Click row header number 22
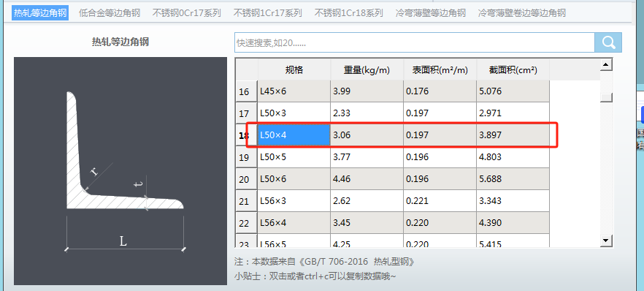 [246, 223]
